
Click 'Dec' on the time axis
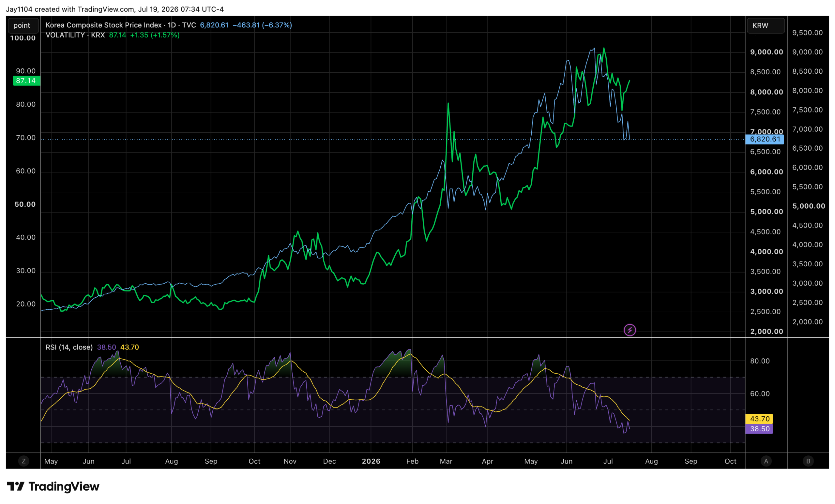pos(329,461)
